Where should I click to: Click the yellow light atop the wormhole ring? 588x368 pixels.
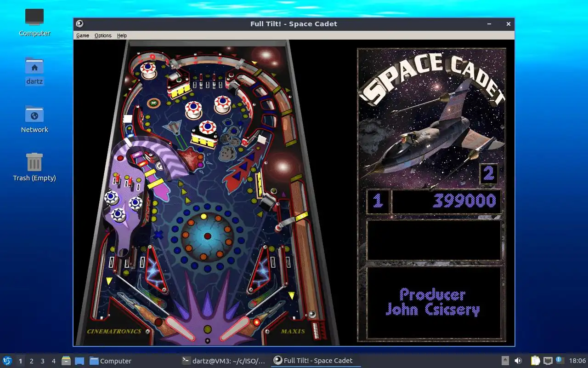click(x=204, y=216)
